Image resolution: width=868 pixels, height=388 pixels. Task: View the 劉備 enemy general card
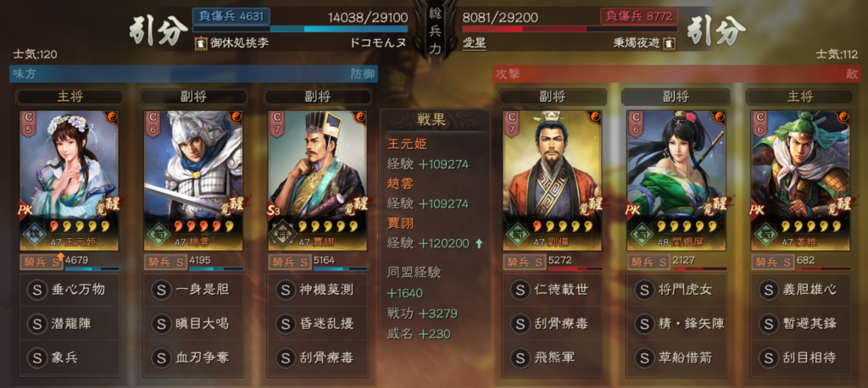[552, 180]
